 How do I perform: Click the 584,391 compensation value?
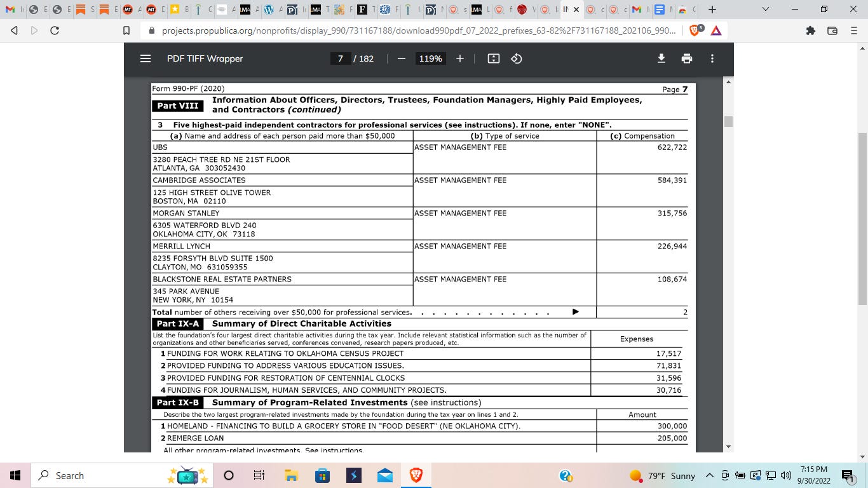pyautogui.click(x=672, y=180)
